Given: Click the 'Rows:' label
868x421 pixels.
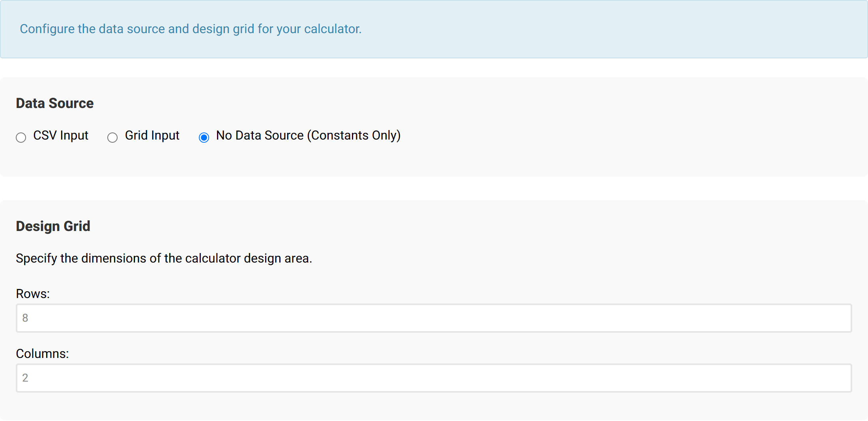Looking at the screenshot, I should tap(33, 294).
